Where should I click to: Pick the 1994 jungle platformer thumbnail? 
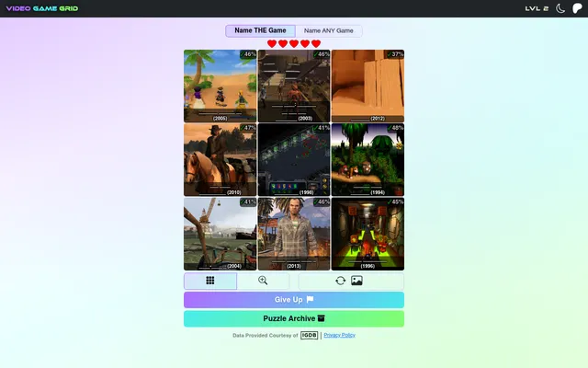click(x=367, y=160)
